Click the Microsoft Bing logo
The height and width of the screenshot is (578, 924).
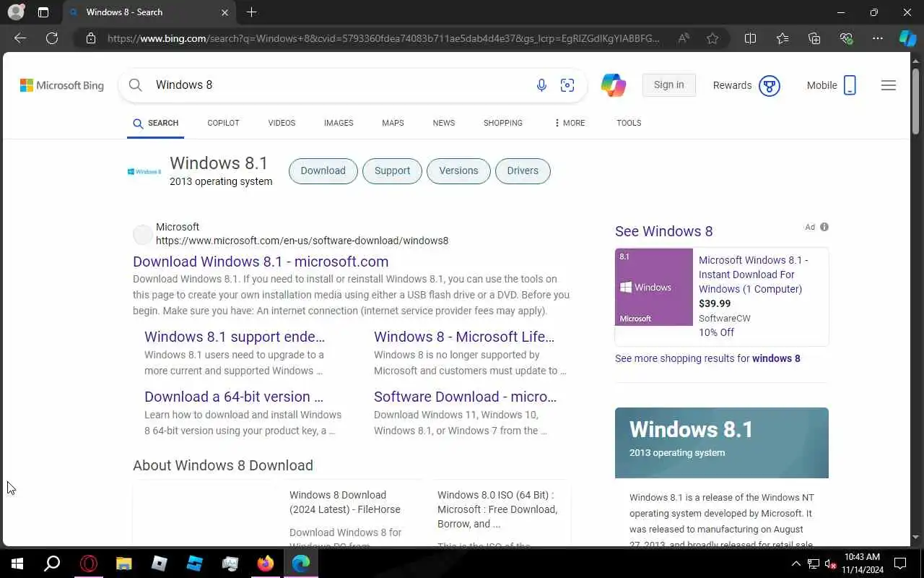coord(62,85)
